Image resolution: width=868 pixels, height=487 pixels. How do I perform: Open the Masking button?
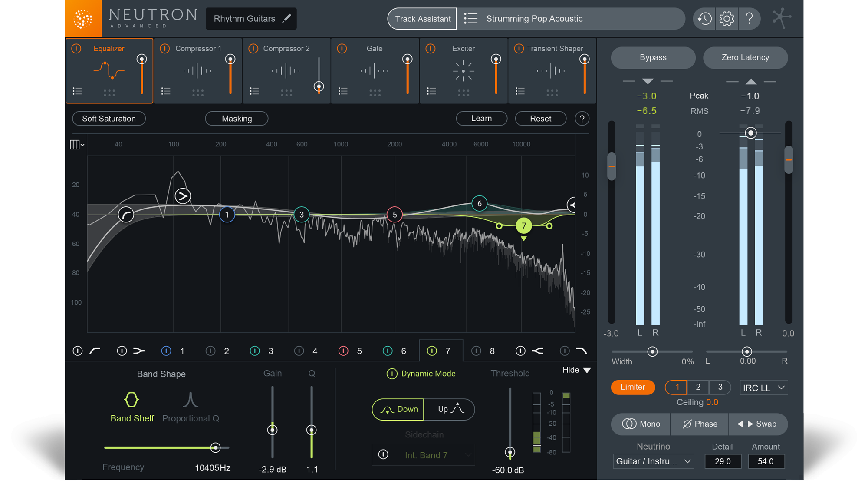click(x=237, y=119)
